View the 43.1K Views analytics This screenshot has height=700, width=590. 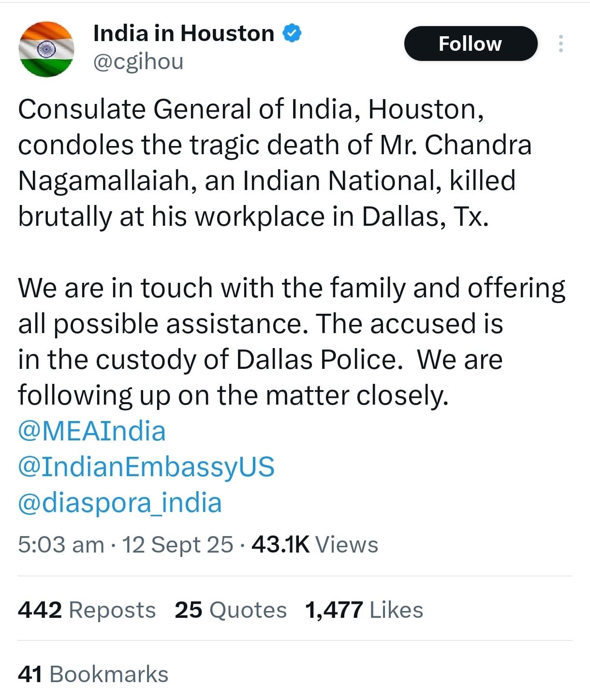(x=315, y=545)
